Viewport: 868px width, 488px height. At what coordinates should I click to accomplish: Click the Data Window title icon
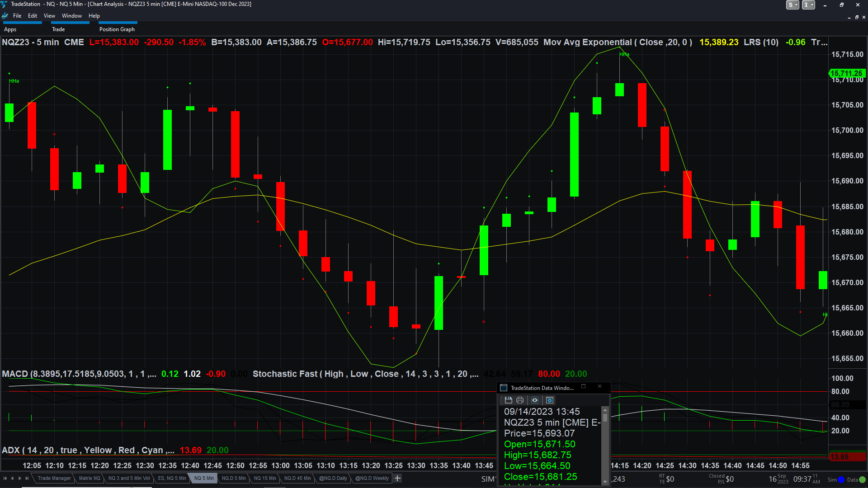(504, 388)
